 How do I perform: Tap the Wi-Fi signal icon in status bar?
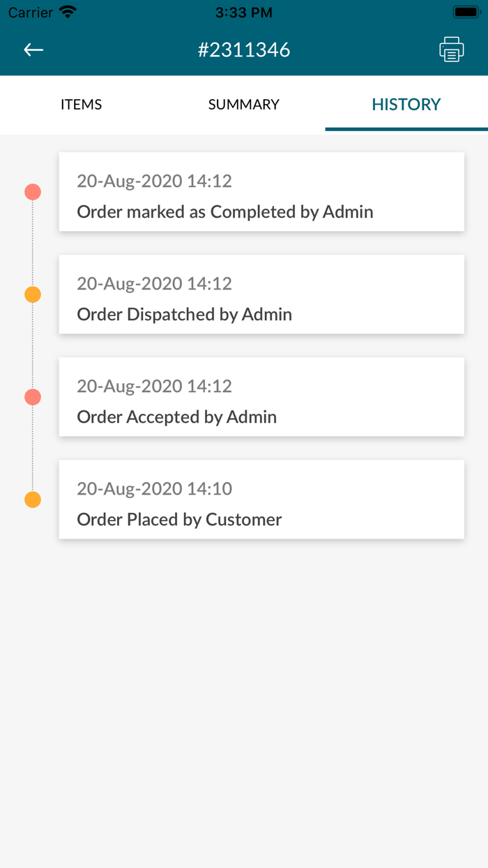(68, 12)
